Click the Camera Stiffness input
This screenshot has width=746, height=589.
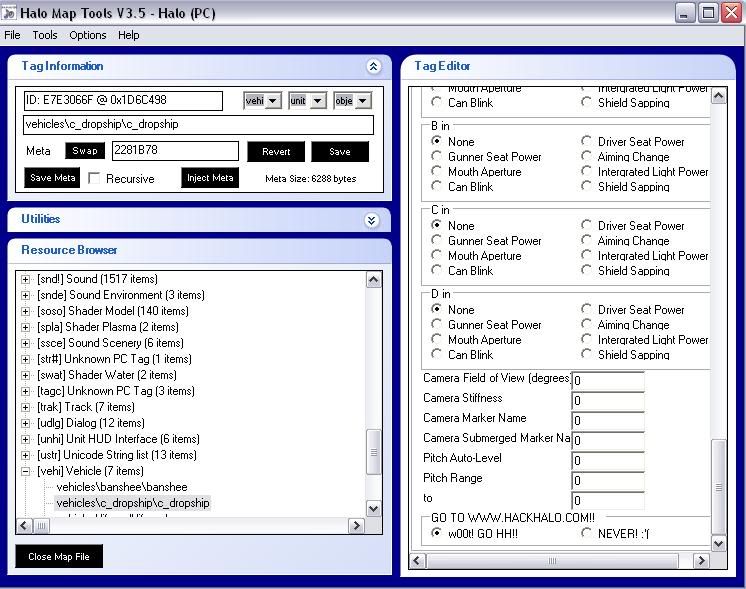click(608, 401)
